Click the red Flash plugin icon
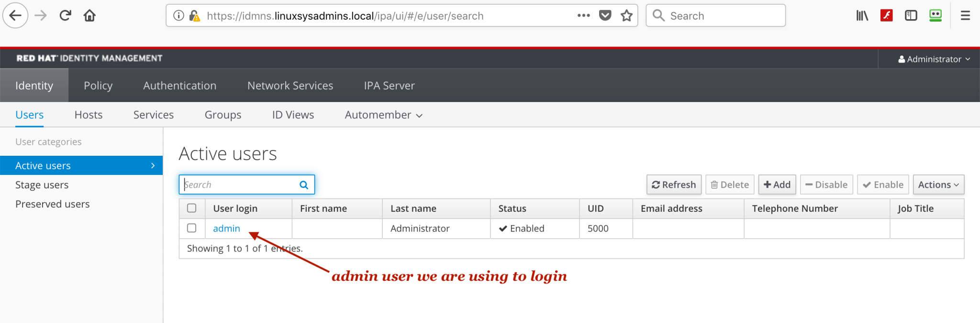 (x=887, y=15)
